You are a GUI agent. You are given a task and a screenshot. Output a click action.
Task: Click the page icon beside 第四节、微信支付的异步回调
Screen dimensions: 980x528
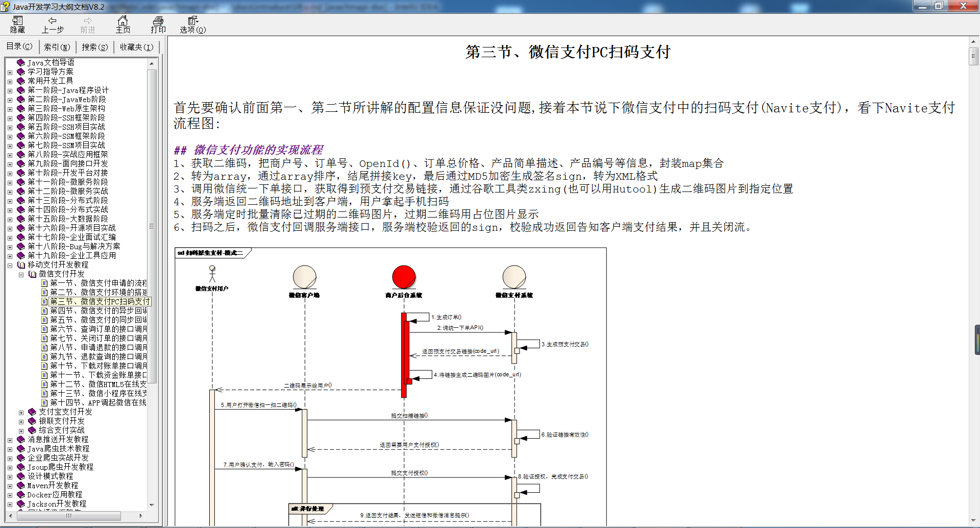tap(44, 311)
